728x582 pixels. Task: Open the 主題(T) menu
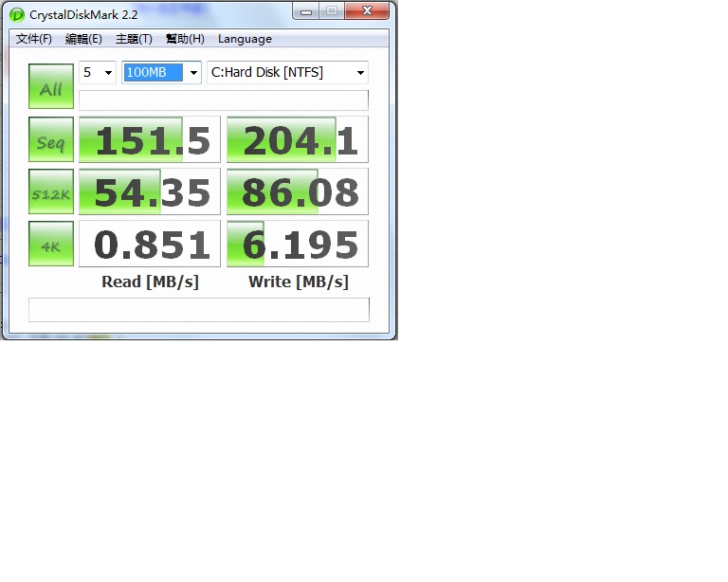tap(134, 39)
